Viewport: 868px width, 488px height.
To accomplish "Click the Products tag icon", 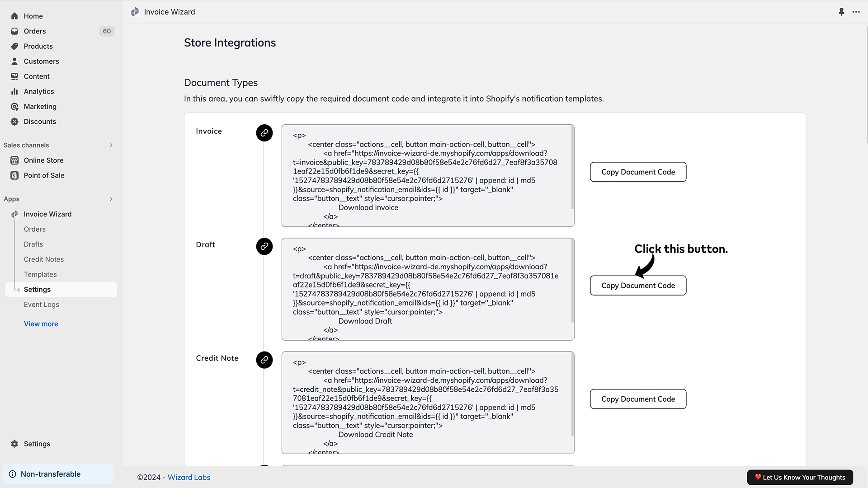I will (x=14, y=46).
